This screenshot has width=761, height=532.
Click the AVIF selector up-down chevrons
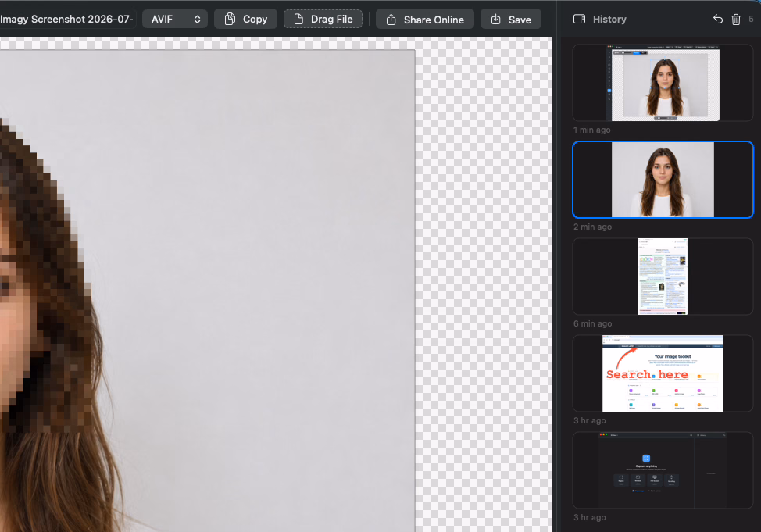[x=197, y=20]
